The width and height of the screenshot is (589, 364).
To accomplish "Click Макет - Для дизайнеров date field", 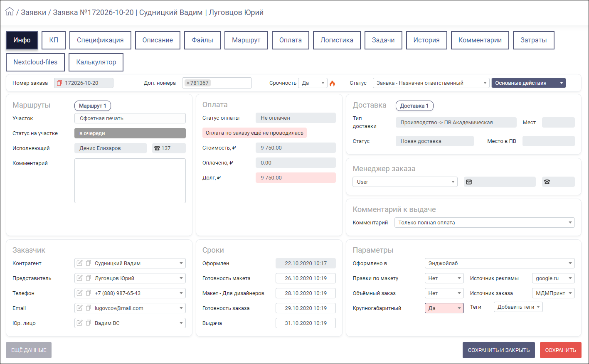I will tap(306, 293).
